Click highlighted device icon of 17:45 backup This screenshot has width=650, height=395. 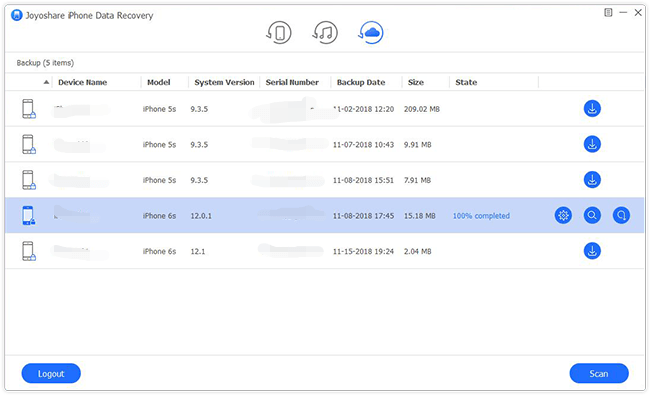click(x=29, y=216)
